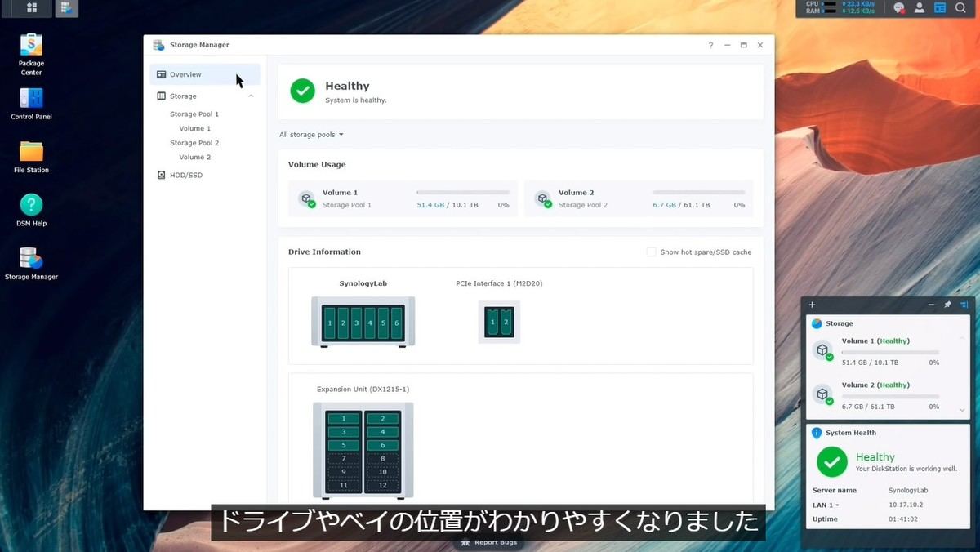Select empty bay 7 in Expansion Unit
Image resolution: width=980 pixels, height=552 pixels.
344,459
